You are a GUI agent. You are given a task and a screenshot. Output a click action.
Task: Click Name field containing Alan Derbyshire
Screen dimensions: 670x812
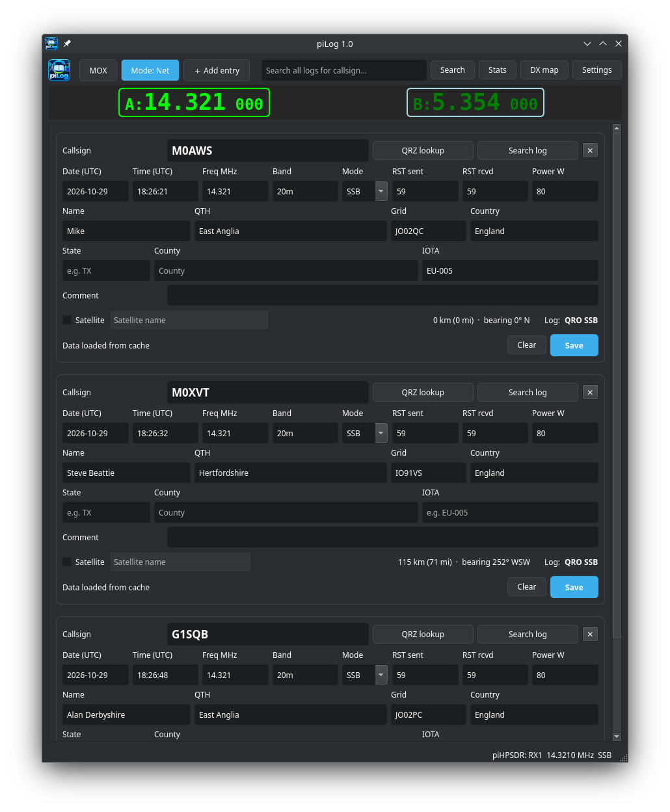(x=126, y=714)
